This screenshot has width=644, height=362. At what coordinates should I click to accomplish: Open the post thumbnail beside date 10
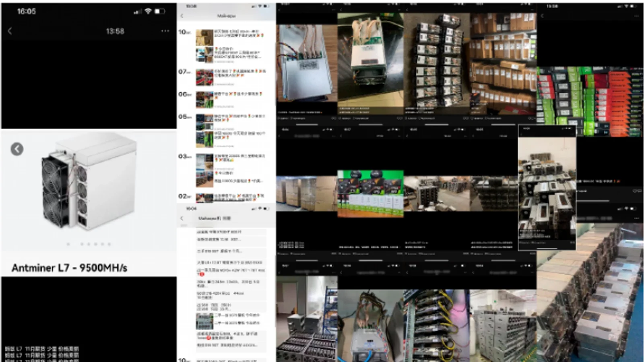coord(204,37)
